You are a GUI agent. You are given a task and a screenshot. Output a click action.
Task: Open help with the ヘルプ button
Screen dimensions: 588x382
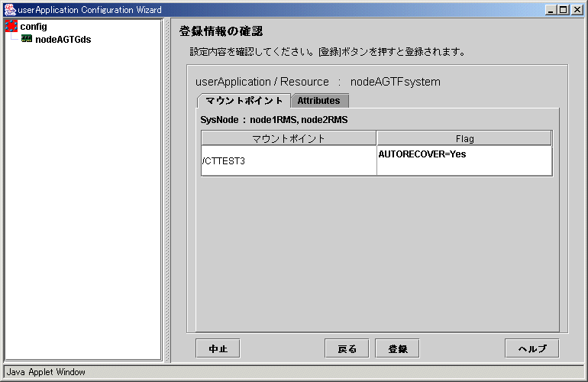[532, 348]
